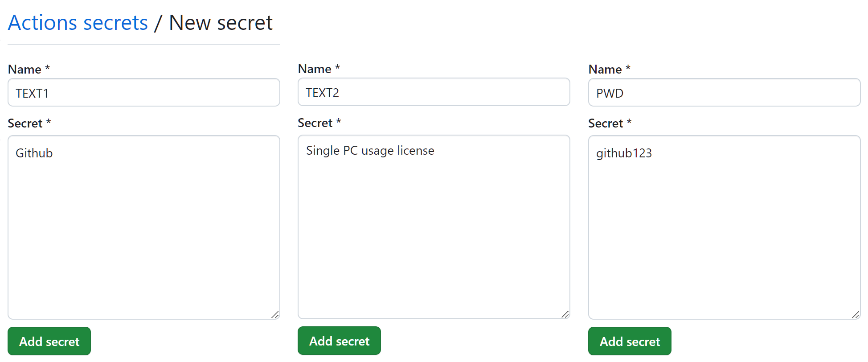Click inside the secret box containing Github
Viewport: 868px width, 362px height.
click(x=143, y=227)
